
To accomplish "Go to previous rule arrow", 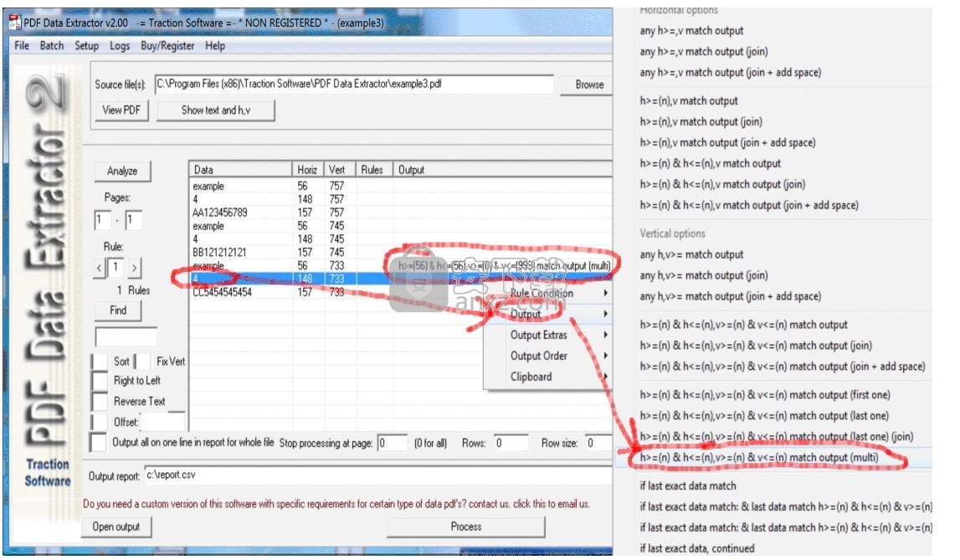I will (x=100, y=268).
